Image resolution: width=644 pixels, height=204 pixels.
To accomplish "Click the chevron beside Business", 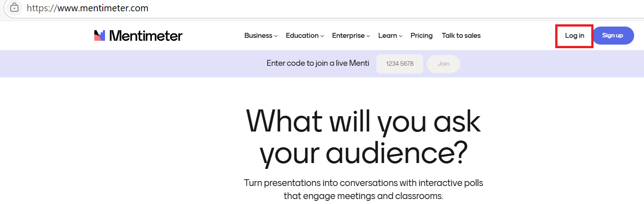I will click(x=275, y=36).
